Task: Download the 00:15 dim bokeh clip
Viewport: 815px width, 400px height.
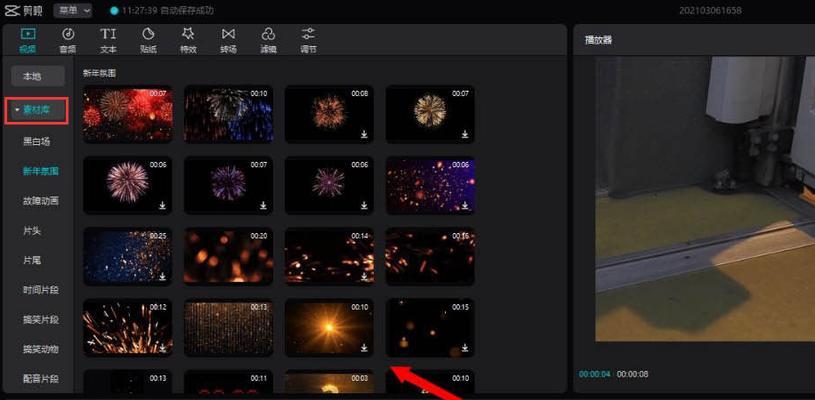Action: [x=465, y=347]
